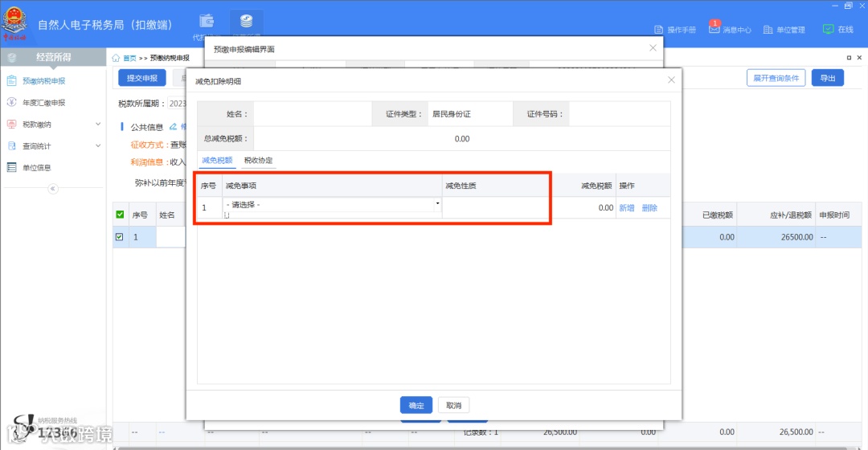The height and width of the screenshot is (450, 868).
Task: Open 单位信息 in the sidebar
Action: pos(36,167)
